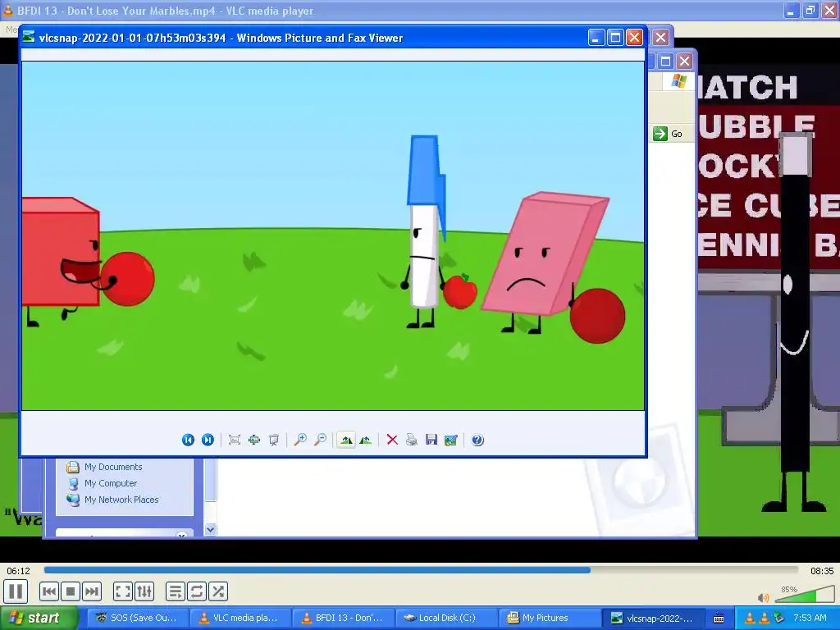Pause VLC playback
This screenshot has width=840, height=630.
(16, 591)
